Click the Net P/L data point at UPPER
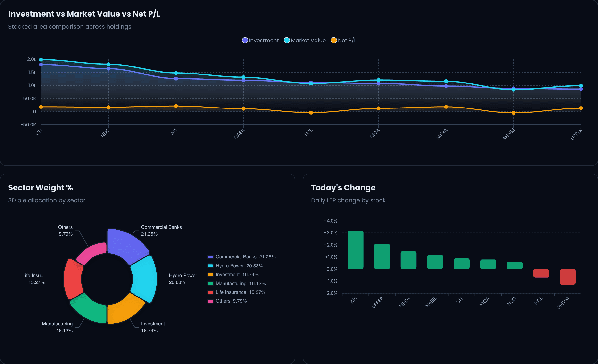This screenshot has height=364, width=598. pyautogui.click(x=581, y=108)
